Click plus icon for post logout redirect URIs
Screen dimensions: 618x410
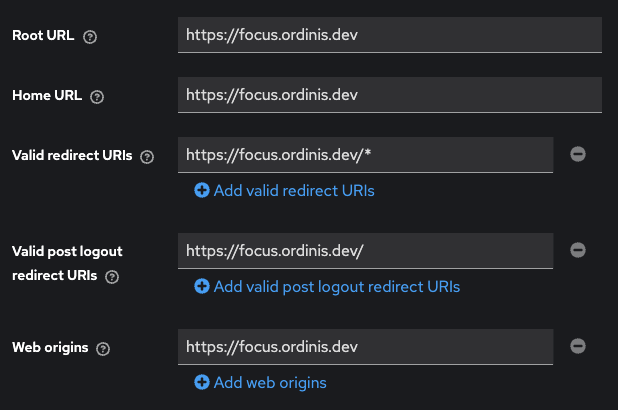[x=202, y=286]
